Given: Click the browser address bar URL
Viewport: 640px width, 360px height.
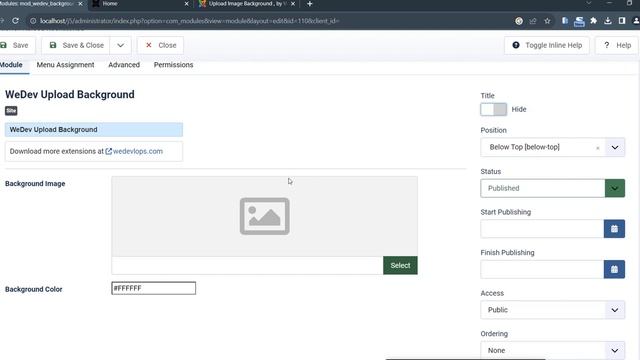Looking at the screenshot, I should point(189,21).
